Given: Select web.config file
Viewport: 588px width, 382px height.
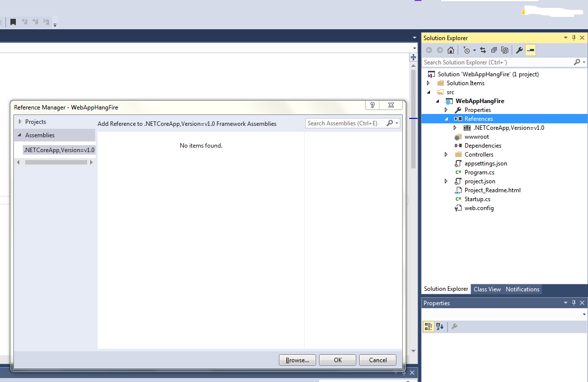Looking at the screenshot, I should coord(479,208).
